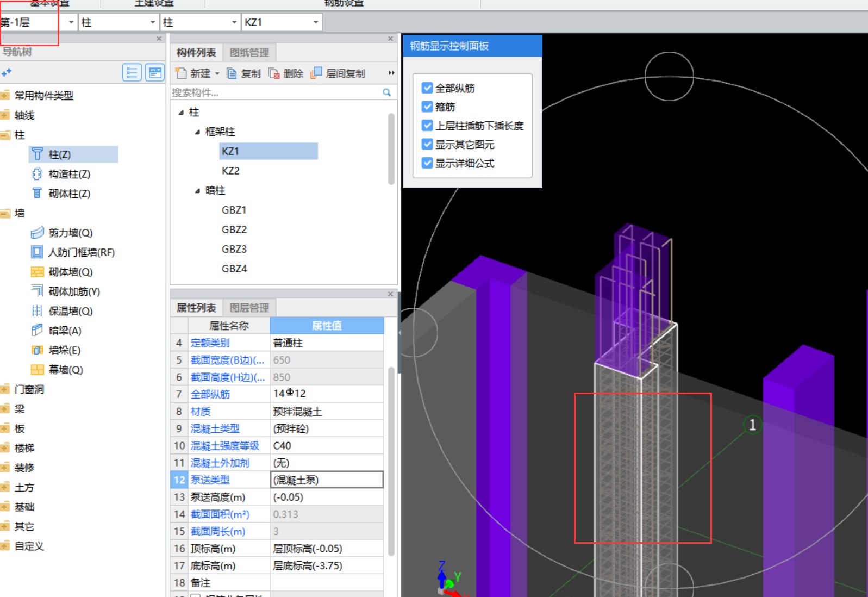
Task: Toggle 上层柱插筋下插长度 checkbox
Action: [427, 126]
